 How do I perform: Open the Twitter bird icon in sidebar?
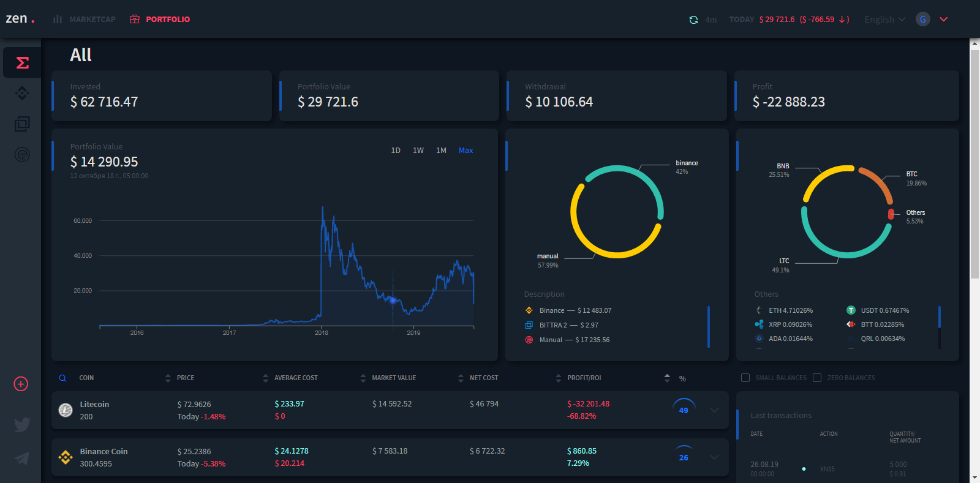click(22, 424)
